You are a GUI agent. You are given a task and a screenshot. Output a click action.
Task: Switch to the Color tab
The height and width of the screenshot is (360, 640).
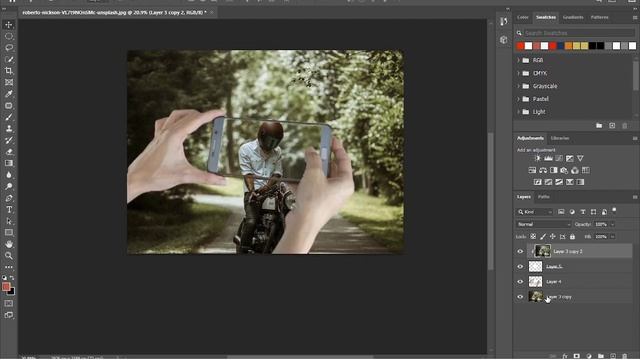523,18
